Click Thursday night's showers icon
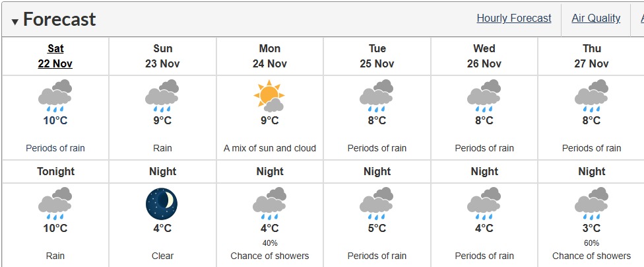644x267 pixels. click(591, 203)
